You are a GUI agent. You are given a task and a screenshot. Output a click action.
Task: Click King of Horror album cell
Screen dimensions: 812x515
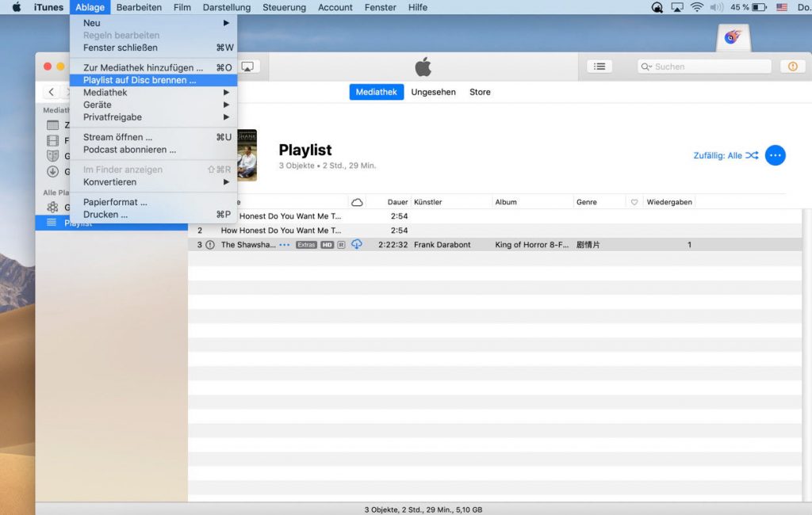pyautogui.click(x=532, y=245)
